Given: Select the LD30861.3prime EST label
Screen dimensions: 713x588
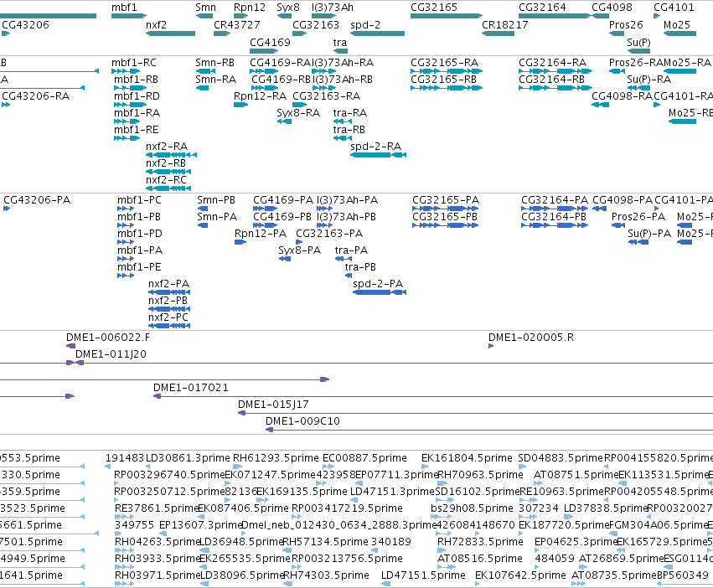Looking at the screenshot, I should point(188,458).
